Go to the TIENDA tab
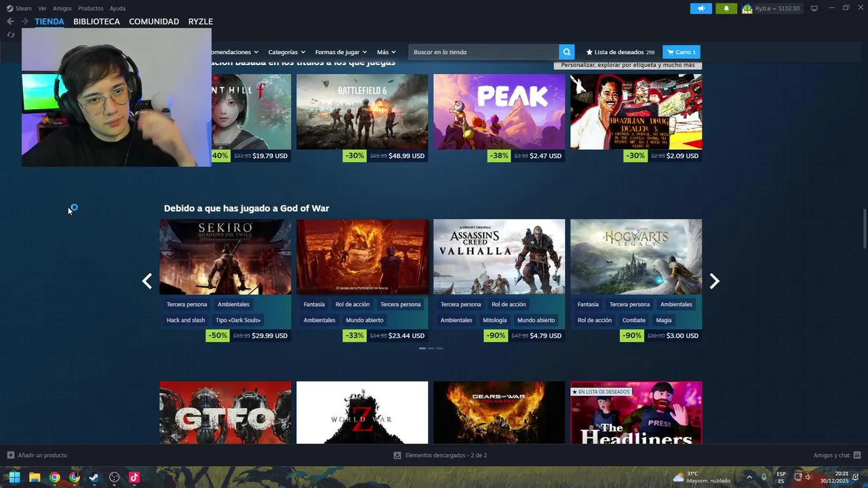 point(50,22)
